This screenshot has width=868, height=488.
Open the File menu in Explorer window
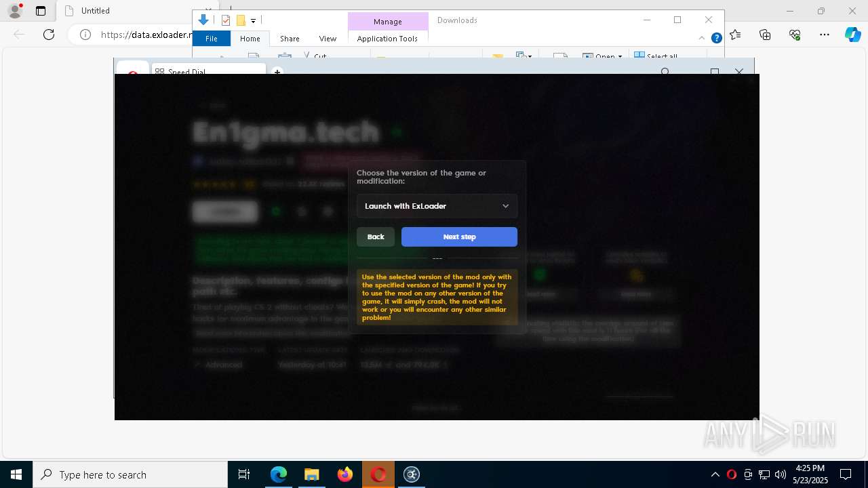click(212, 39)
